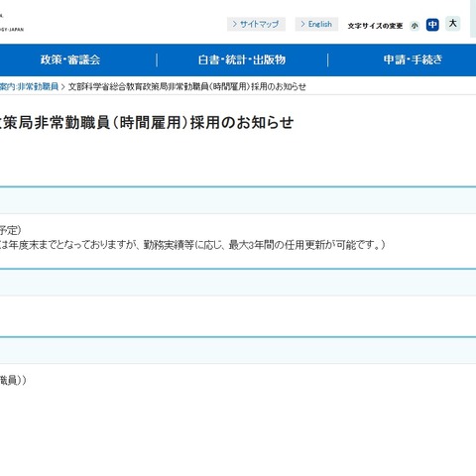Viewport: 476px width, 476px height.
Task: Open the 申請・手続き menu
Action: point(413,59)
